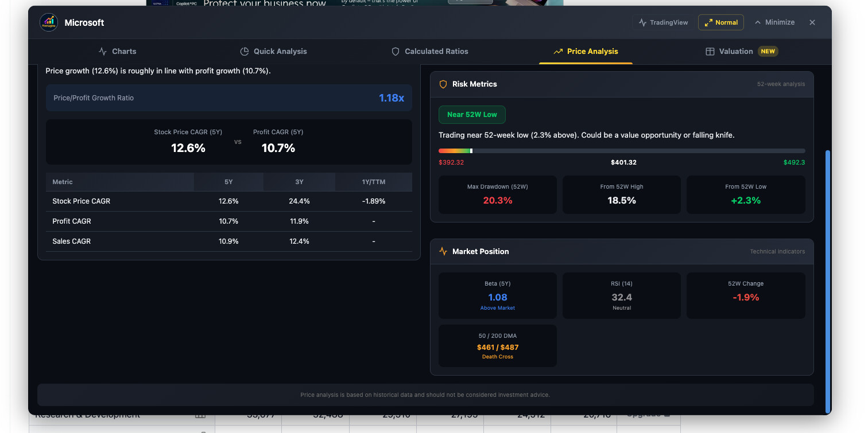
Task: Click the shield icon in Risk Metrics header
Action: (x=443, y=84)
